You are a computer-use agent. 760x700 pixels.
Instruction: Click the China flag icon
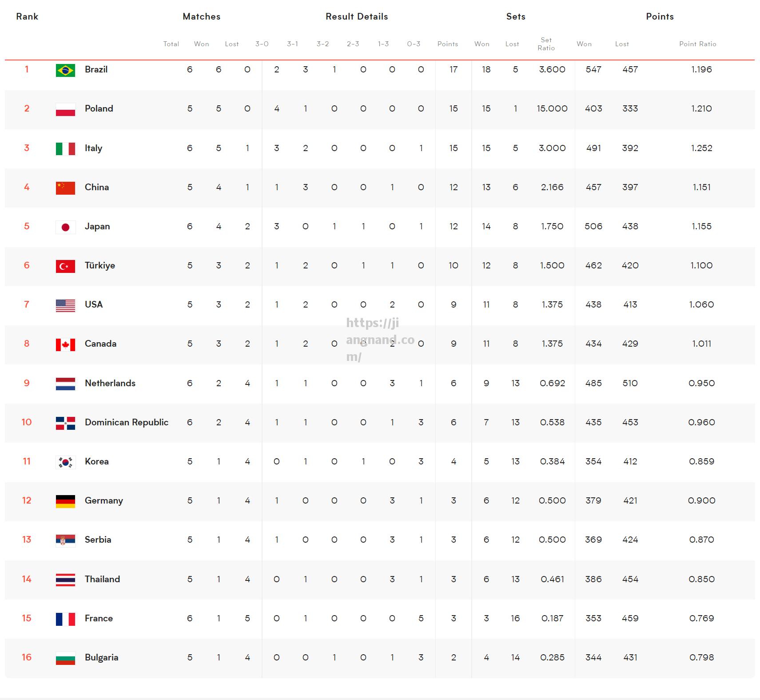pos(65,188)
